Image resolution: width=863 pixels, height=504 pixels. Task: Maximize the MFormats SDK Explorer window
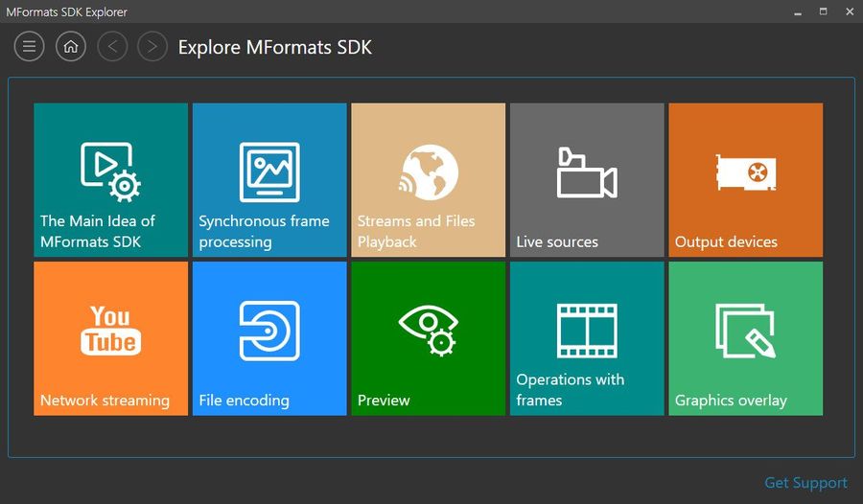point(823,11)
